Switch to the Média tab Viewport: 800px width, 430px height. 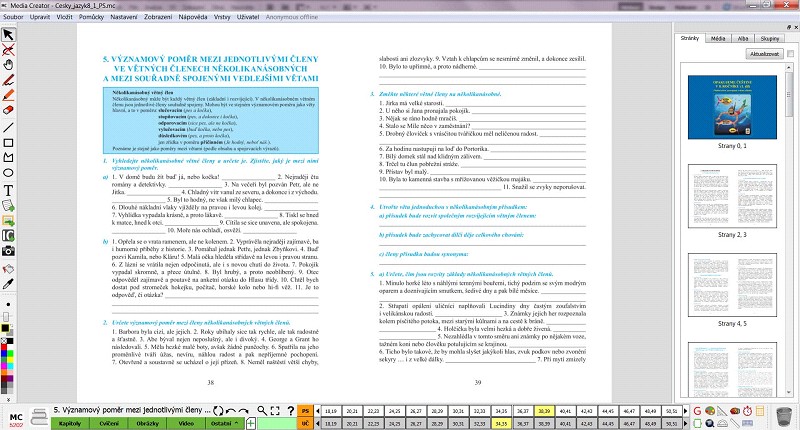pyautogui.click(x=718, y=38)
